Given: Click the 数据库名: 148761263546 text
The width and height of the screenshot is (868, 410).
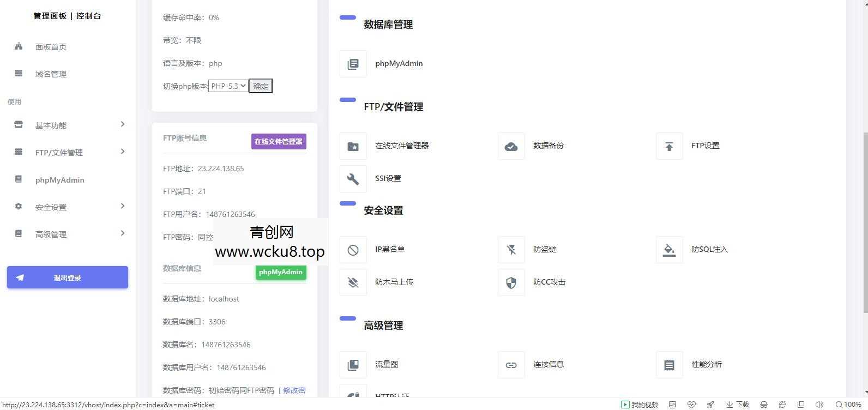Looking at the screenshot, I should [207, 345].
